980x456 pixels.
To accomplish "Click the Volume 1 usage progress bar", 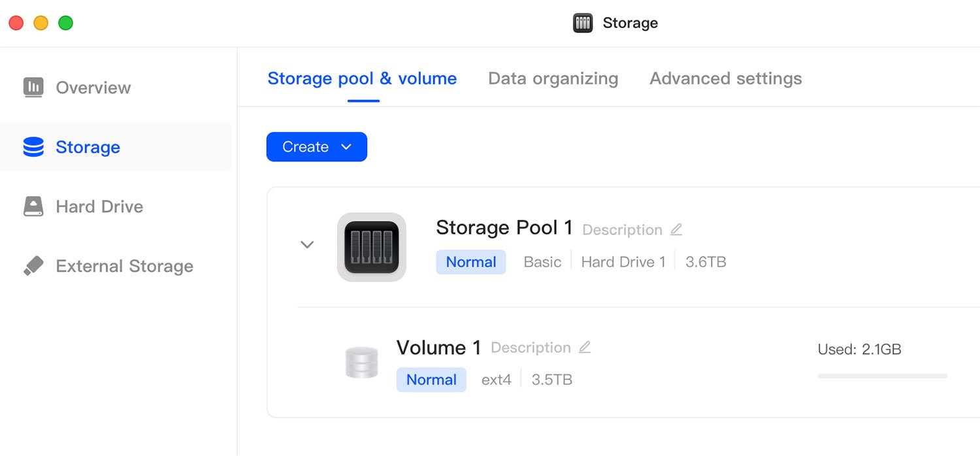I will point(882,376).
